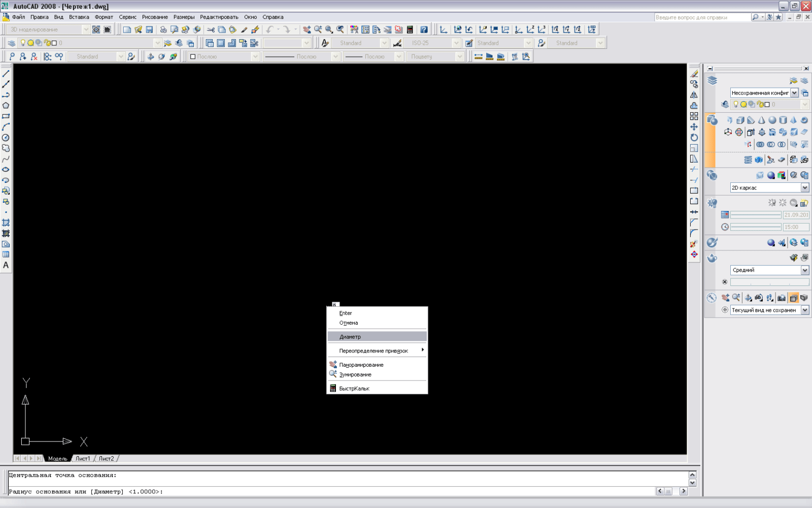Switch to the Лист1 layout tab

(83, 458)
